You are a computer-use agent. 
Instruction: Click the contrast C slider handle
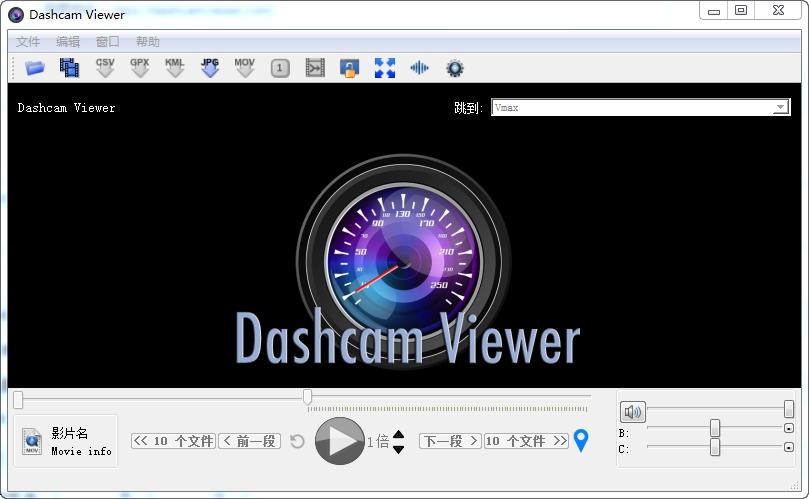click(x=715, y=447)
